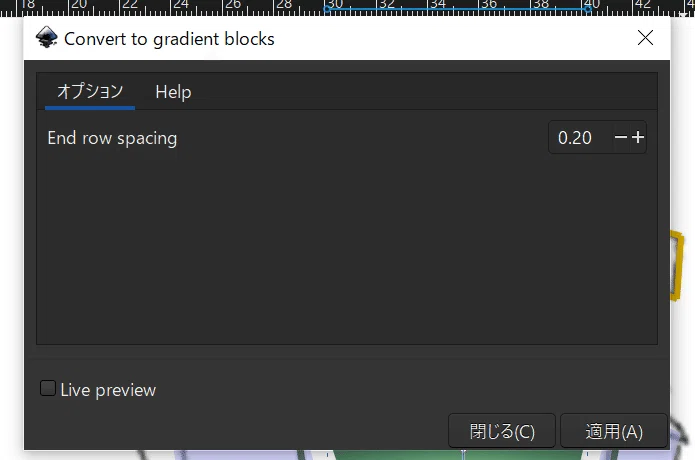Select the blue ruler marker at 40
The image size is (695, 460).
[588, 9]
